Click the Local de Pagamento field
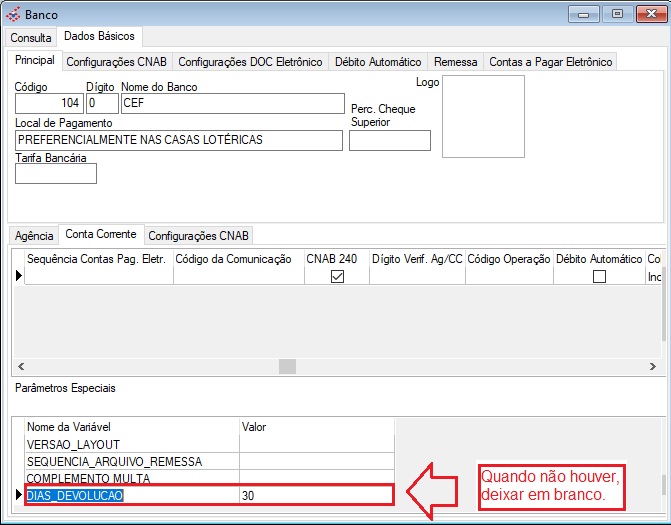Viewport: 671px width, 525px height. [x=179, y=140]
